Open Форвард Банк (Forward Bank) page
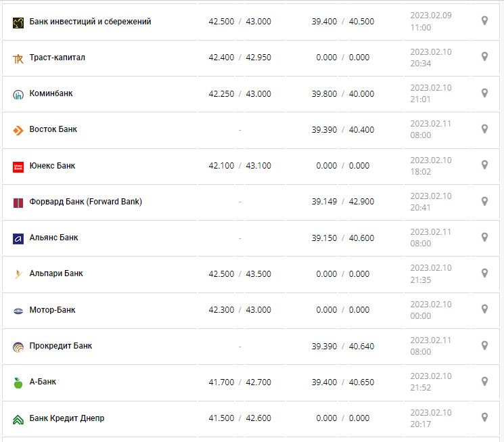 (x=86, y=202)
